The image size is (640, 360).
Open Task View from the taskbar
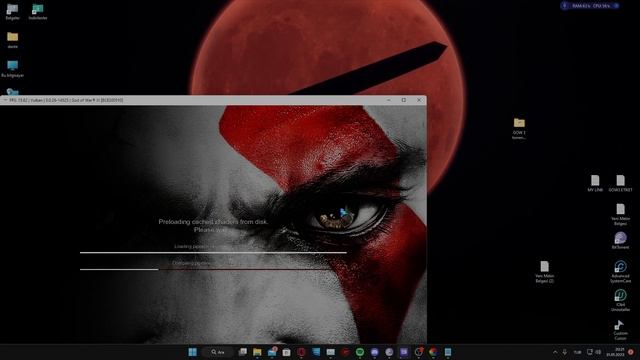point(242,352)
